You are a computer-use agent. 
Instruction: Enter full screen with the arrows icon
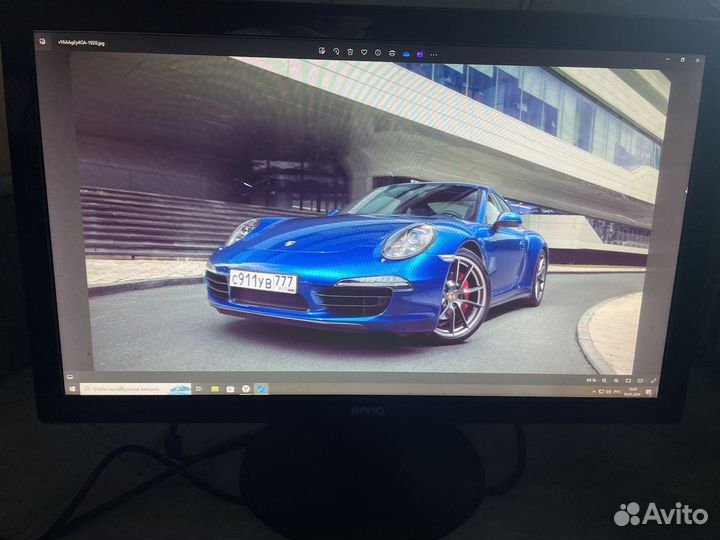(x=653, y=381)
